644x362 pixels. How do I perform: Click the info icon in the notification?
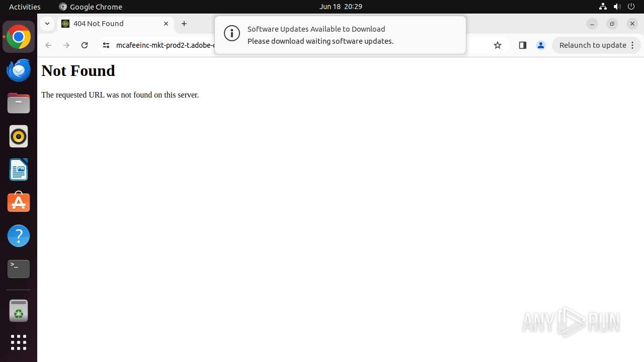click(x=232, y=34)
